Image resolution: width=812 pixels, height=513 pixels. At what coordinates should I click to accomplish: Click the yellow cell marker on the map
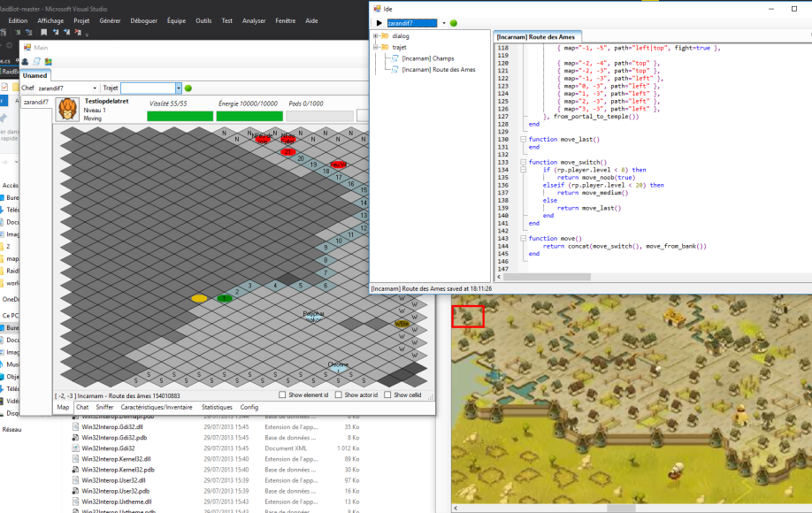199,298
